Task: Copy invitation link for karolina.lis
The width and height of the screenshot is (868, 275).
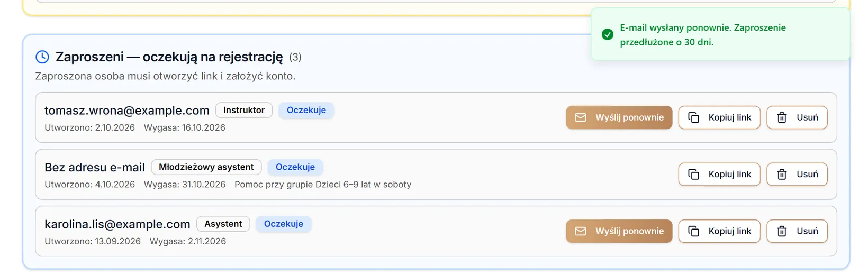Action: click(719, 231)
